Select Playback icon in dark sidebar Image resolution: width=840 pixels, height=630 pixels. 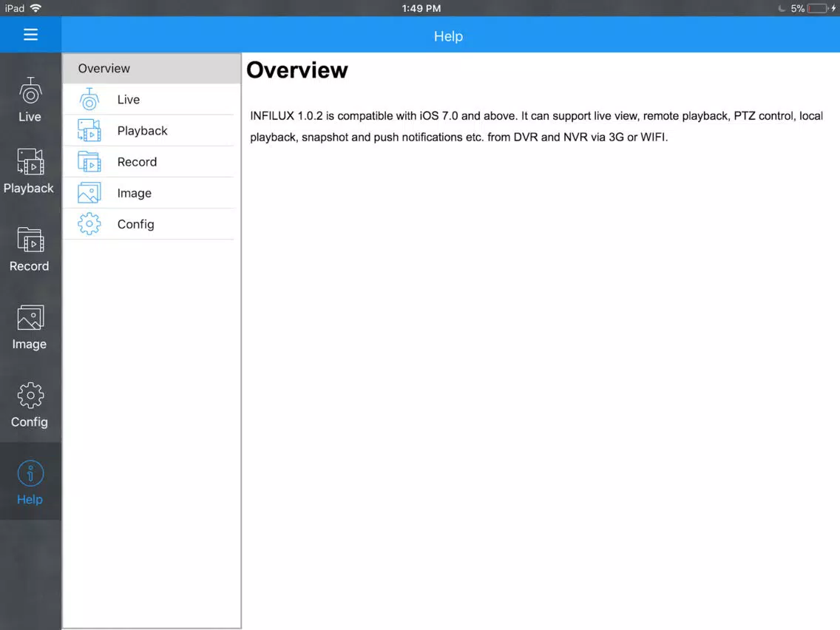coord(30,162)
